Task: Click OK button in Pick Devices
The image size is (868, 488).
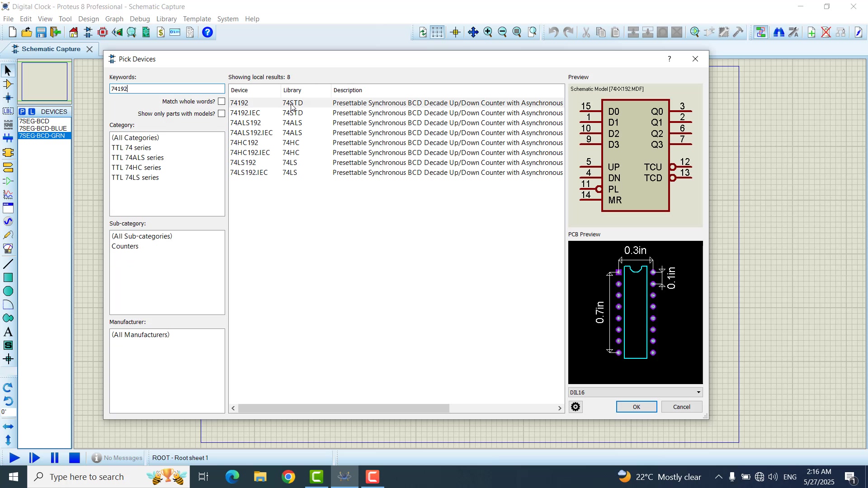Action: [636, 407]
